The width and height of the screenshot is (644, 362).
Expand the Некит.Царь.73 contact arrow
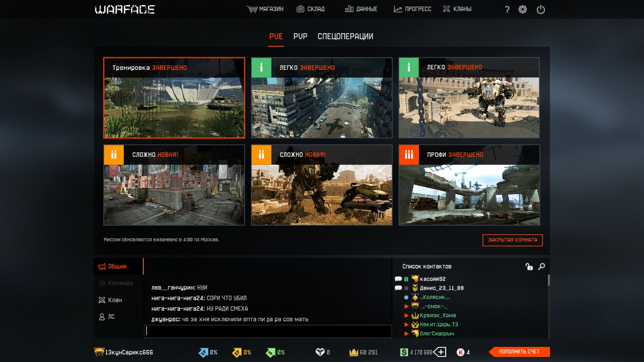[x=407, y=324]
